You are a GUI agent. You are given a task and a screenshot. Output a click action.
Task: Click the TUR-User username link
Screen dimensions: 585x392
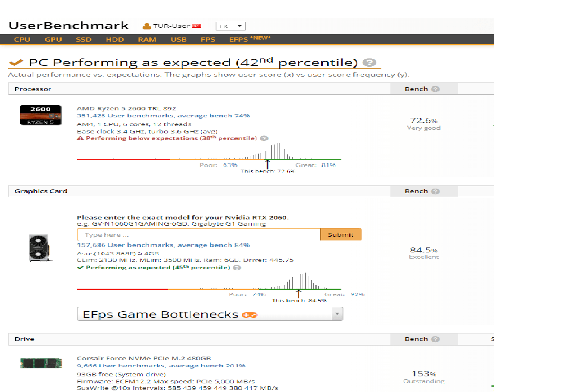pyautogui.click(x=172, y=26)
